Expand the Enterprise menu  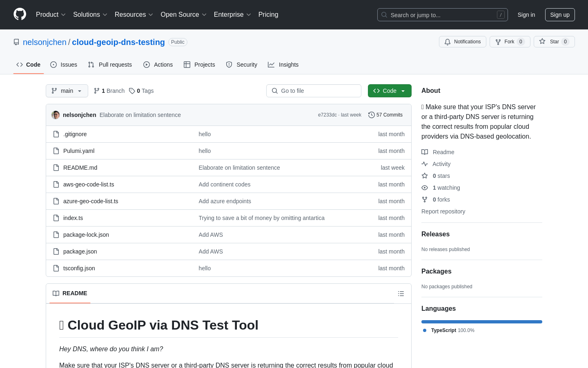click(x=232, y=14)
